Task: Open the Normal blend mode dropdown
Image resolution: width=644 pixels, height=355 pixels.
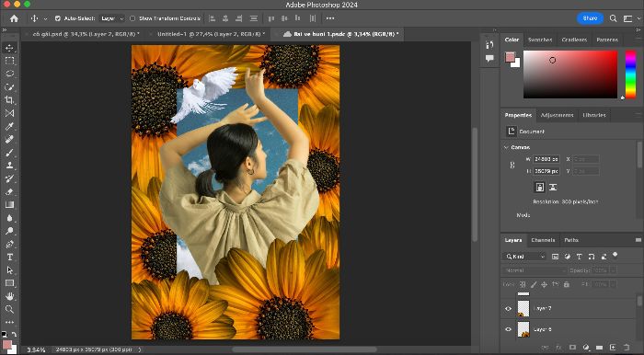Action: click(535, 270)
